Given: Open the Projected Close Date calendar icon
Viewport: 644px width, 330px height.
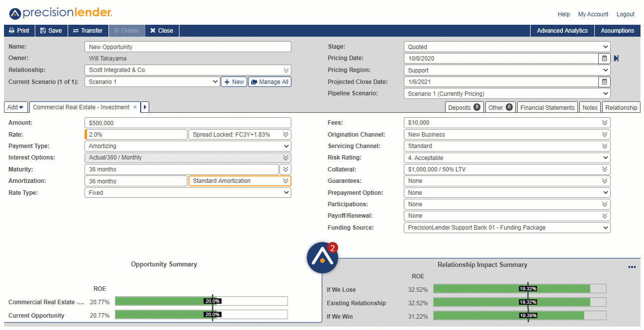Looking at the screenshot, I should (x=604, y=82).
